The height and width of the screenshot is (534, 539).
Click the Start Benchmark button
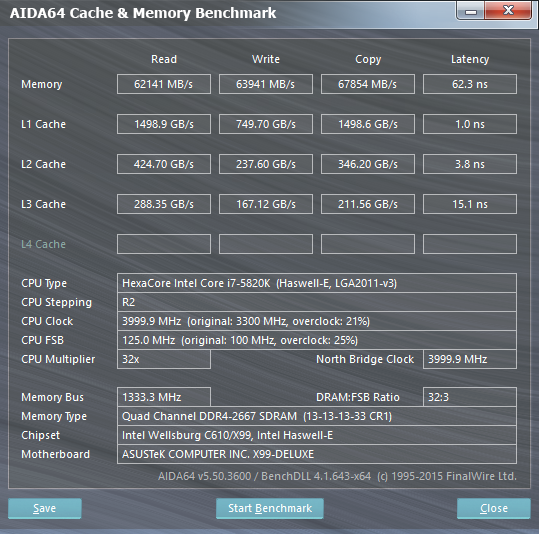pos(270,508)
